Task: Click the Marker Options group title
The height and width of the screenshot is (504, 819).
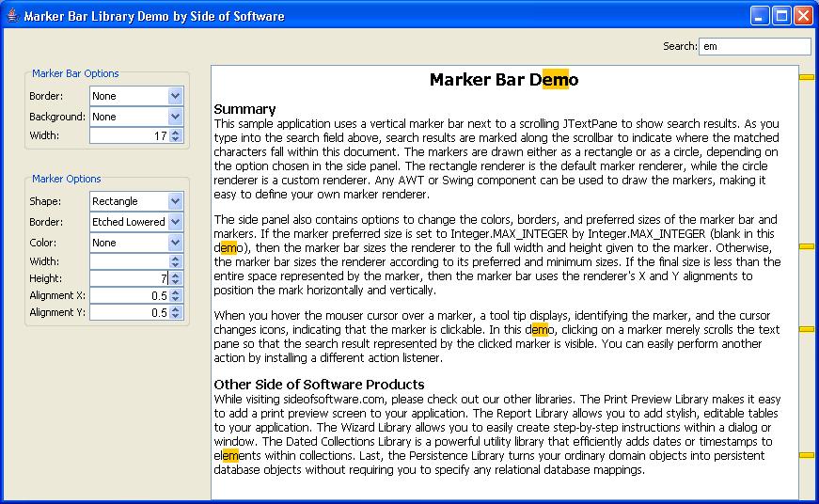Action: click(x=67, y=179)
